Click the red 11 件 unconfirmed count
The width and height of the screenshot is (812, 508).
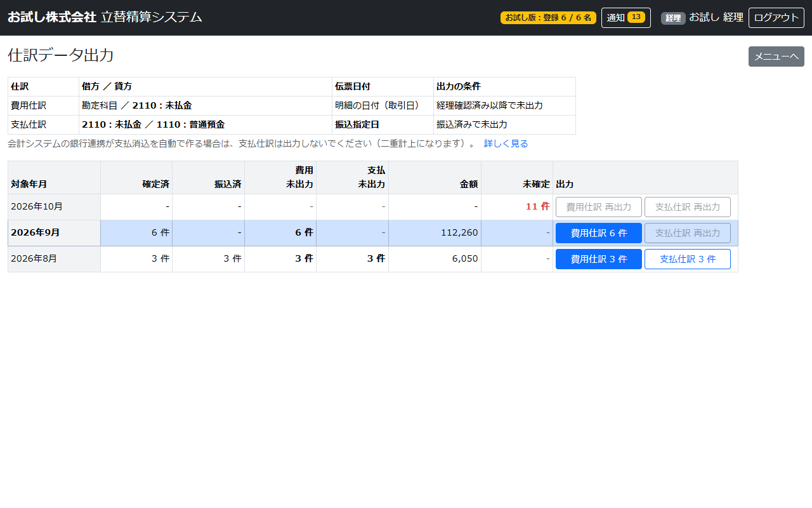pos(537,206)
